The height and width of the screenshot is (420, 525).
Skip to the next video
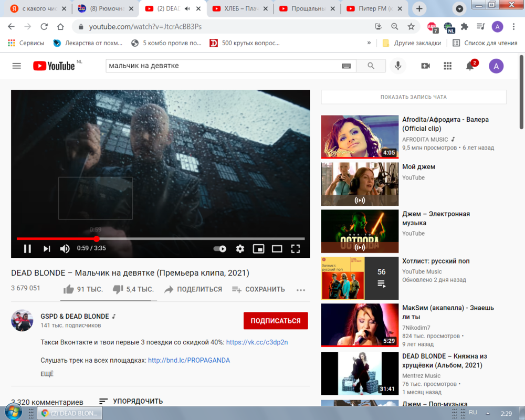(47, 248)
